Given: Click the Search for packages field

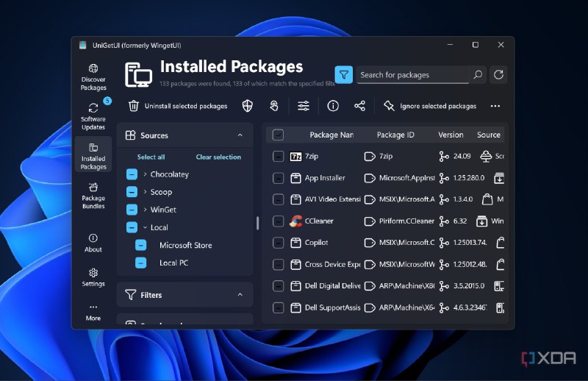Looking at the screenshot, I should [x=412, y=75].
